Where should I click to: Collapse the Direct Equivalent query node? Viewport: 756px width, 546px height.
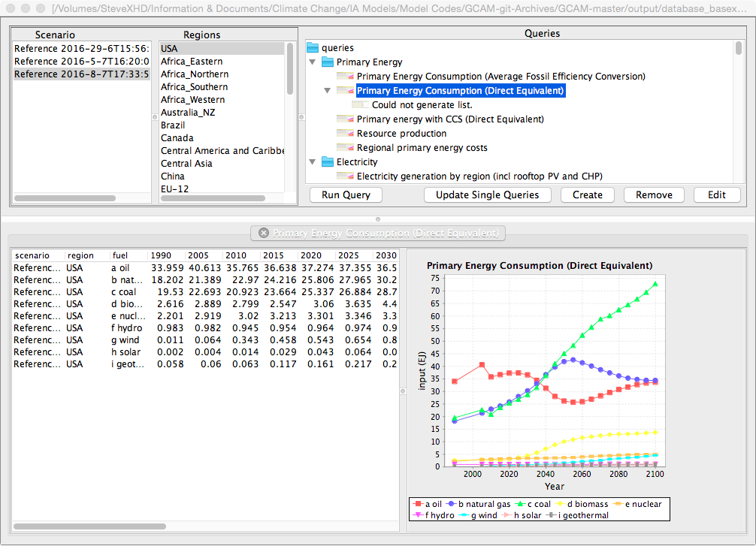click(x=328, y=91)
